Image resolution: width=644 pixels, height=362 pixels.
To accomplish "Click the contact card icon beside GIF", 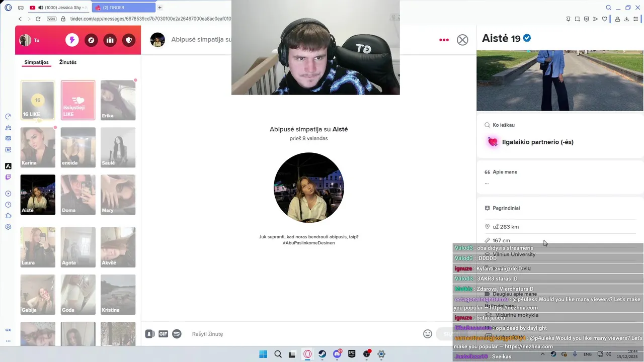I will (x=149, y=334).
